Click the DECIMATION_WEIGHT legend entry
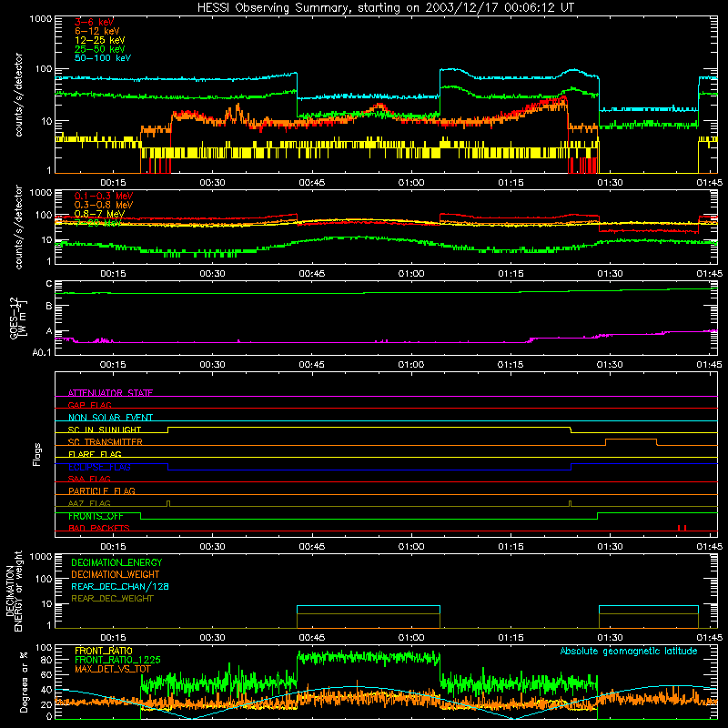The width and height of the screenshot is (728, 728). point(116,574)
